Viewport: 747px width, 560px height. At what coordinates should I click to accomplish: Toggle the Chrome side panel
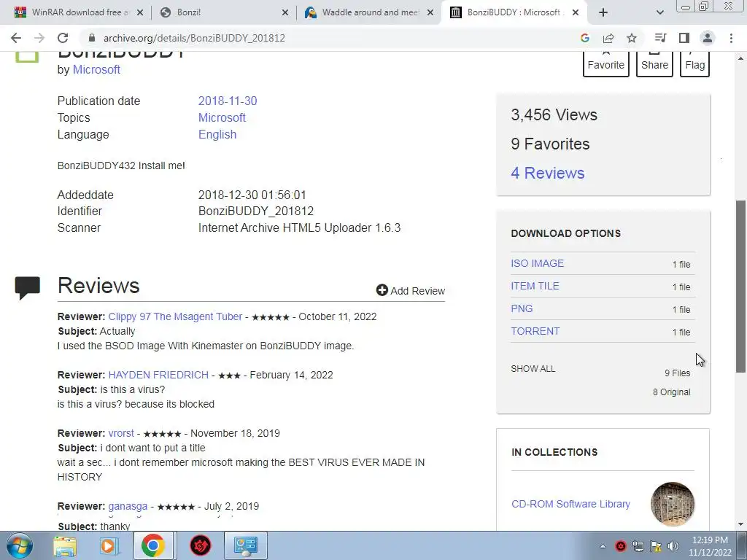click(x=684, y=38)
